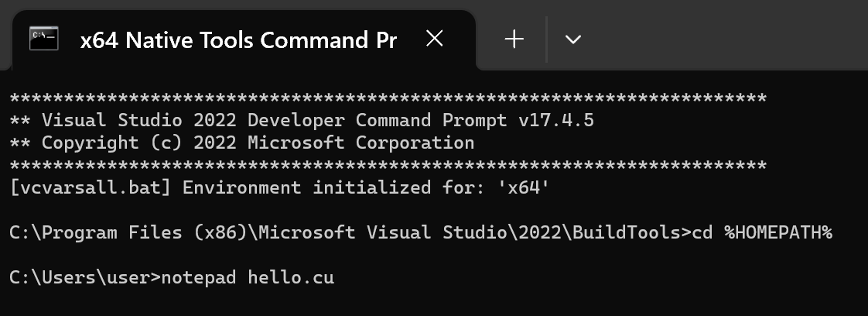868x316 pixels.
Task: Click the notepad command word
Action: [199, 277]
